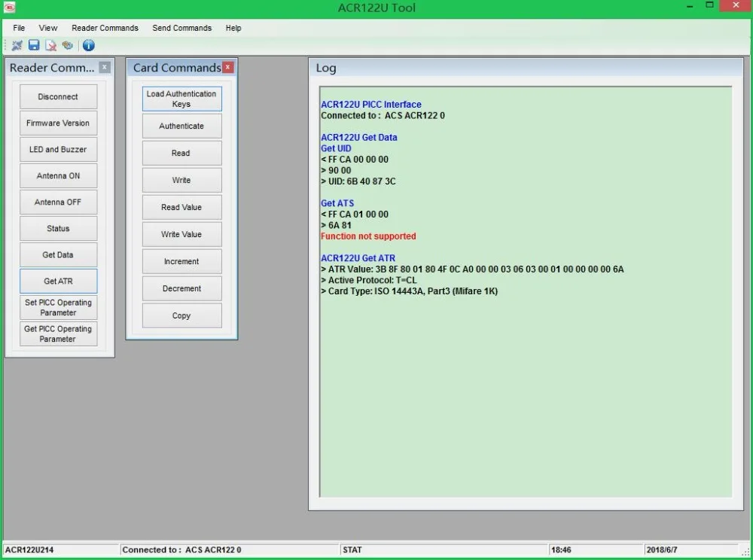Click Get PICC Operating Parameter button

(x=58, y=334)
